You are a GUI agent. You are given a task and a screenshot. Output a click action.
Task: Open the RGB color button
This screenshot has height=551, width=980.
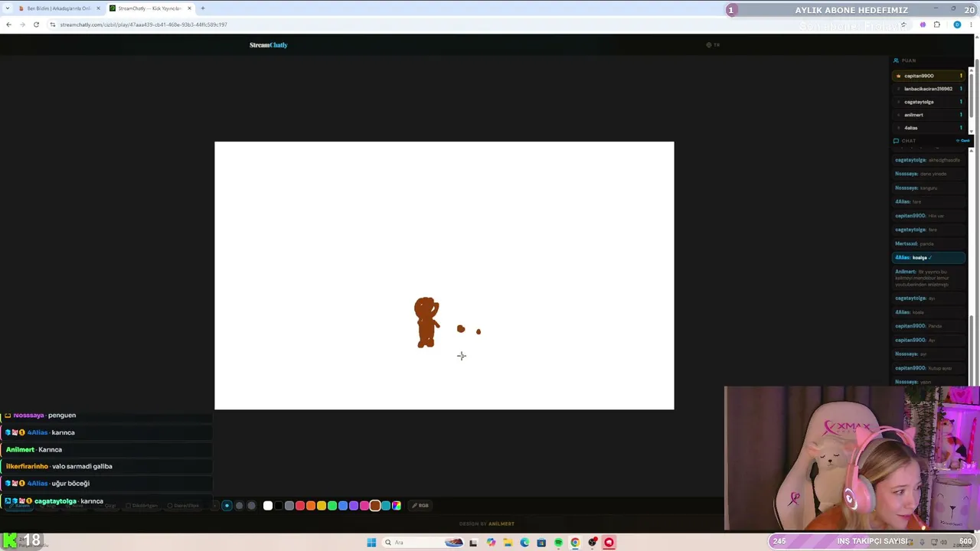(x=420, y=505)
